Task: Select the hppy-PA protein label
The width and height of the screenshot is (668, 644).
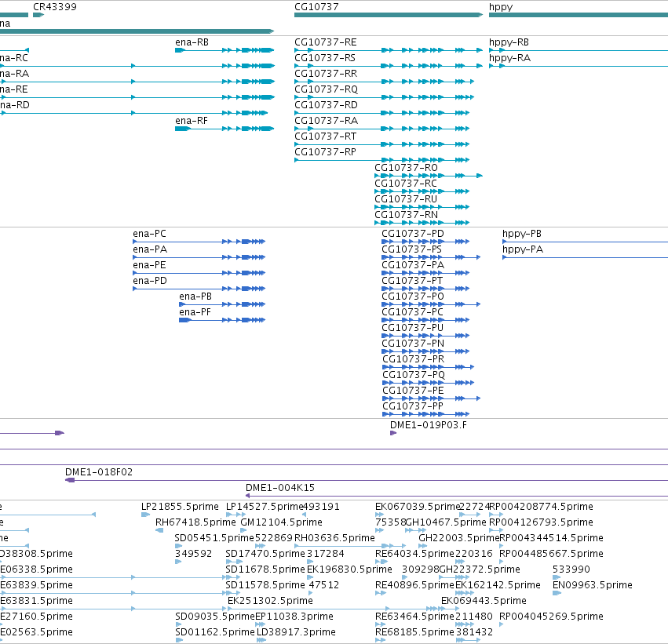Action: 522,249
